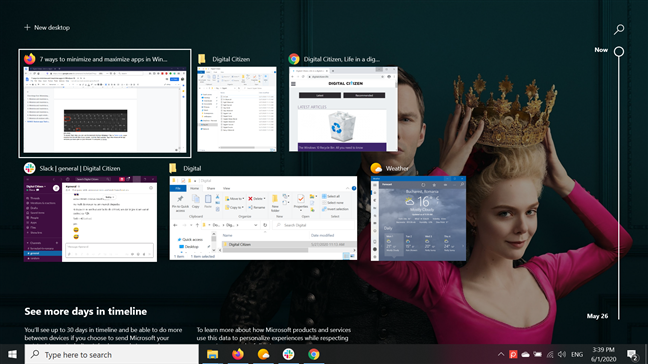Open the Windows Start menu
This screenshot has height=364, width=648.
point(12,354)
